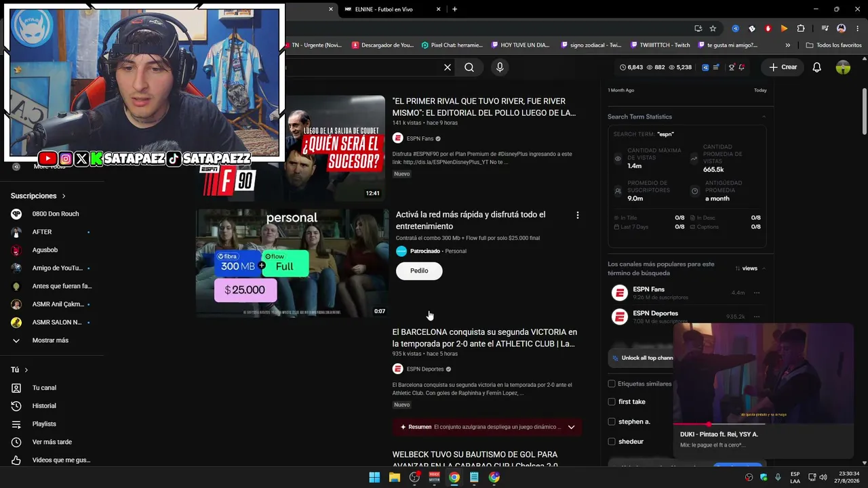
Task: Expand the Suscripciones section chevron
Action: coord(64,196)
